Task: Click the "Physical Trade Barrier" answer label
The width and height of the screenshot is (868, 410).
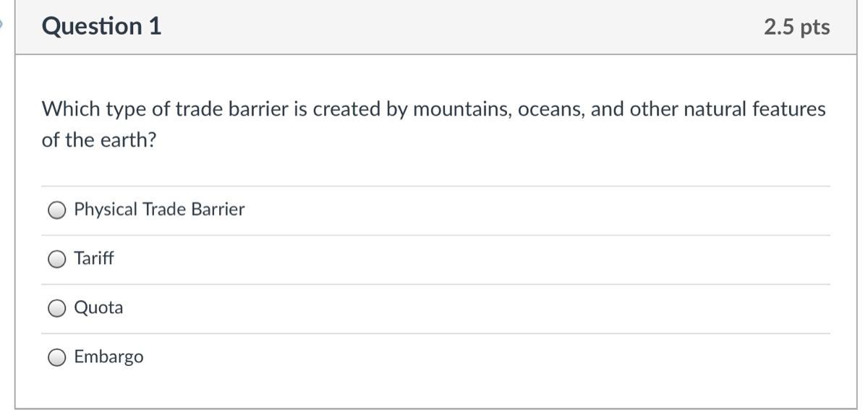Action: coord(159,210)
